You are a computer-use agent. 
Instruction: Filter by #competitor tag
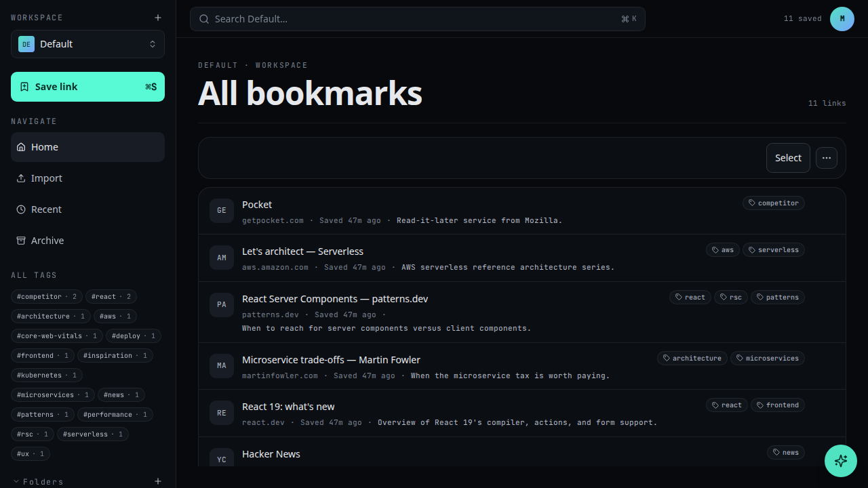click(47, 297)
